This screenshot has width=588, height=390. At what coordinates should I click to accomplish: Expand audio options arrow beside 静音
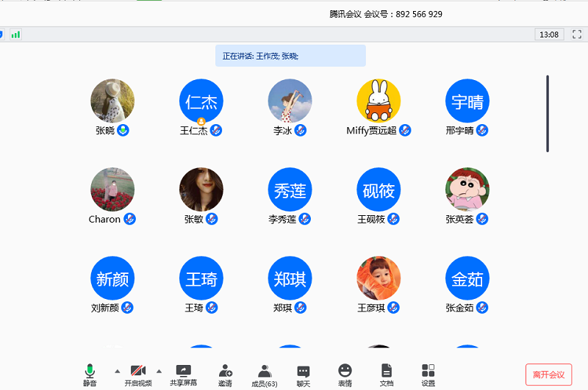point(117,371)
